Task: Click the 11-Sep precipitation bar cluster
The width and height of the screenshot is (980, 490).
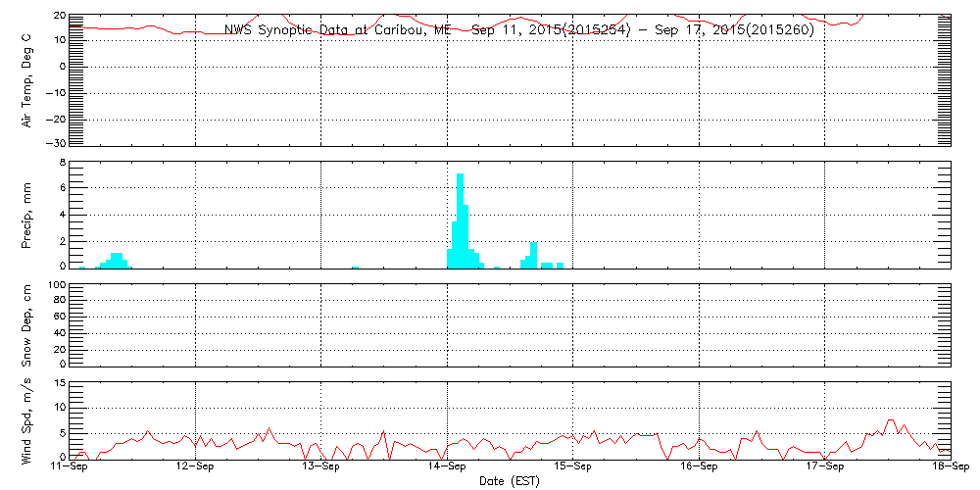Action: [114, 262]
